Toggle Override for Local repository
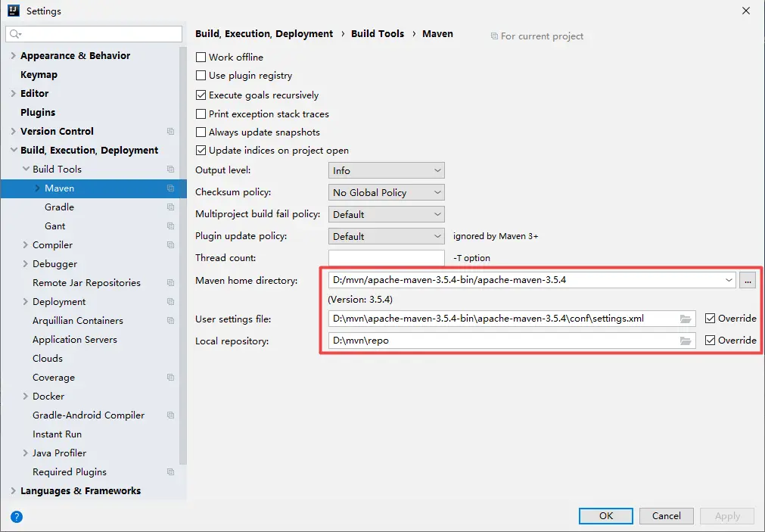765x532 pixels. [x=711, y=341]
